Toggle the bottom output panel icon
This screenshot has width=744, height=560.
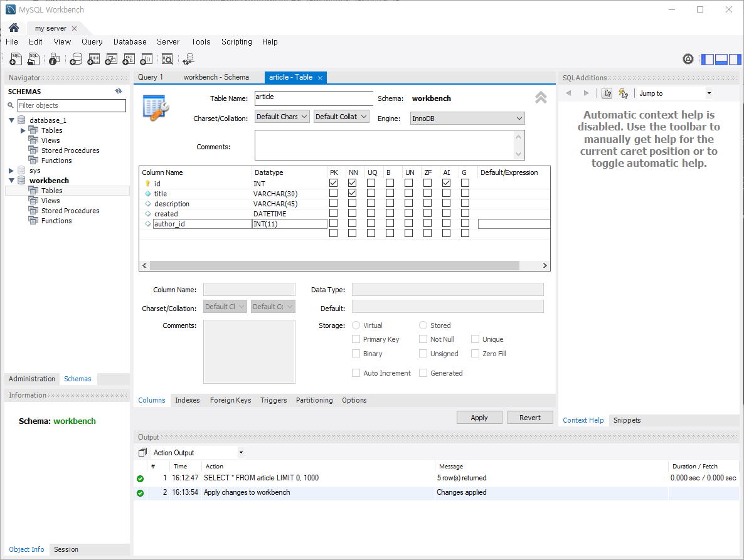(x=721, y=60)
